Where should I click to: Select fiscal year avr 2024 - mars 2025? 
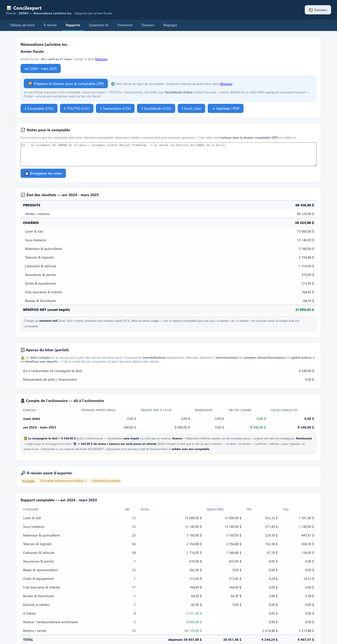coord(41,69)
